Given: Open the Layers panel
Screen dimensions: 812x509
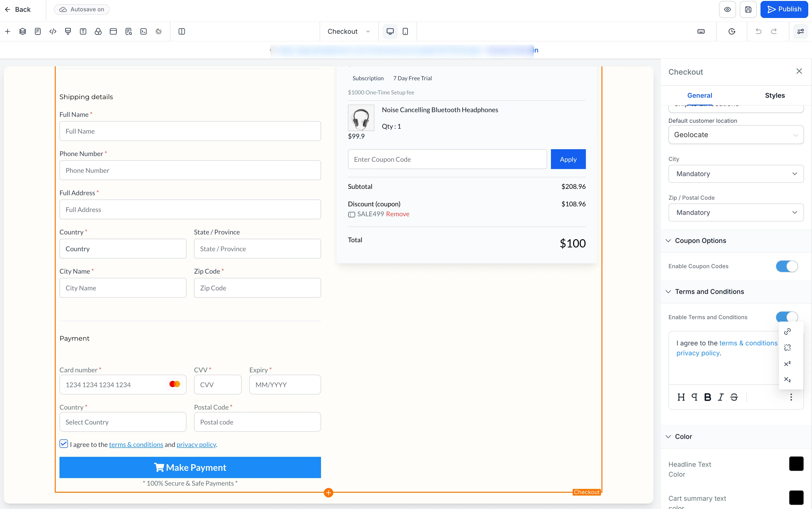Looking at the screenshot, I should point(22,31).
